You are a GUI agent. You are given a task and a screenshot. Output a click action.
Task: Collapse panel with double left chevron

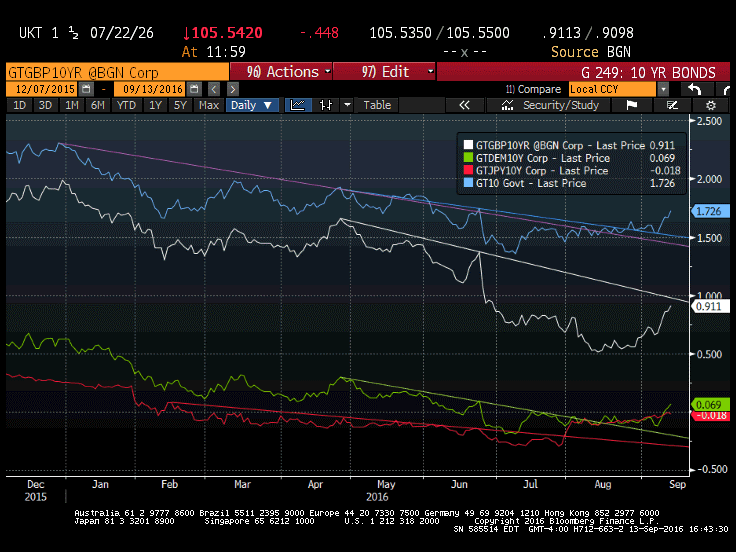tap(464, 105)
